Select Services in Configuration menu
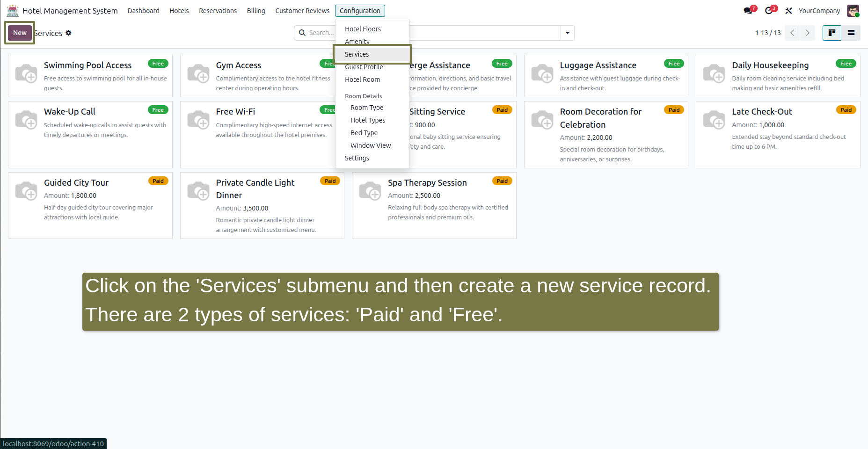 pos(372,54)
